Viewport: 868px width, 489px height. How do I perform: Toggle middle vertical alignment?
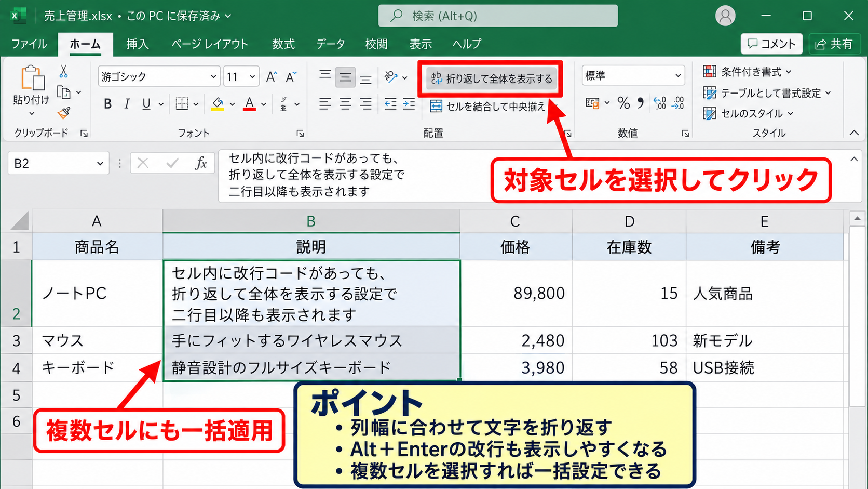pyautogui.click(x=345, y=77)
